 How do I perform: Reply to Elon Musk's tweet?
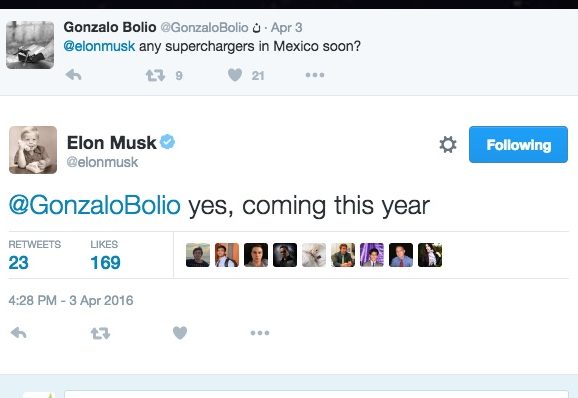point(18,333)
